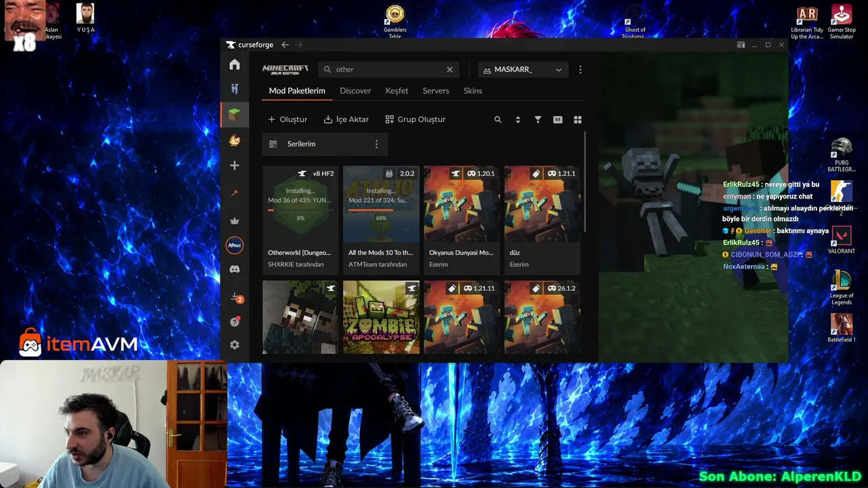The width and height of the screenshot is (868, 488).
Task: Open the help question mark icon
Action: [x=235, y=322]
